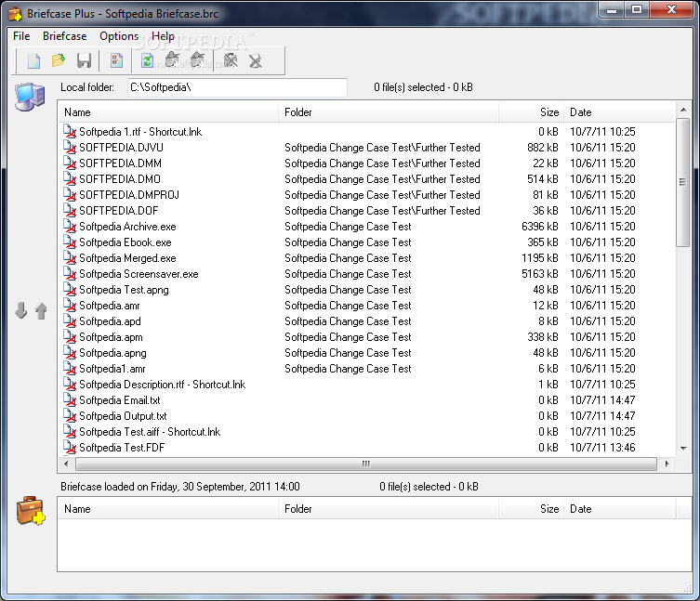Sort local list by Size column

coord(531,112)
